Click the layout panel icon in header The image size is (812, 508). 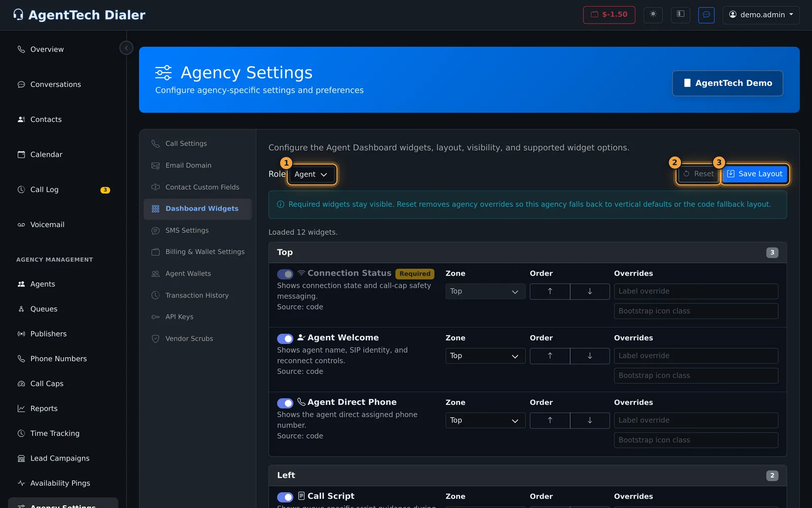(x=681, y=15)
